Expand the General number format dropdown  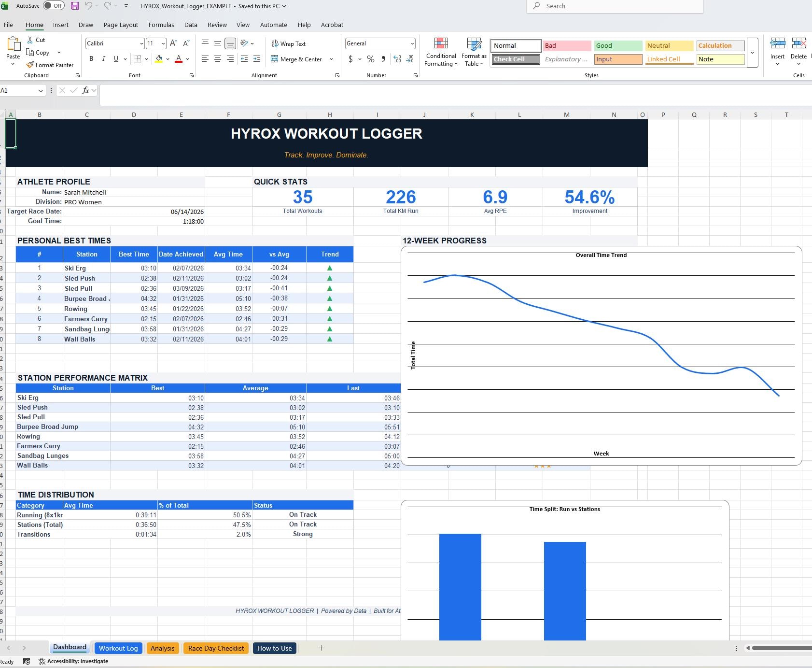[412, 43]
